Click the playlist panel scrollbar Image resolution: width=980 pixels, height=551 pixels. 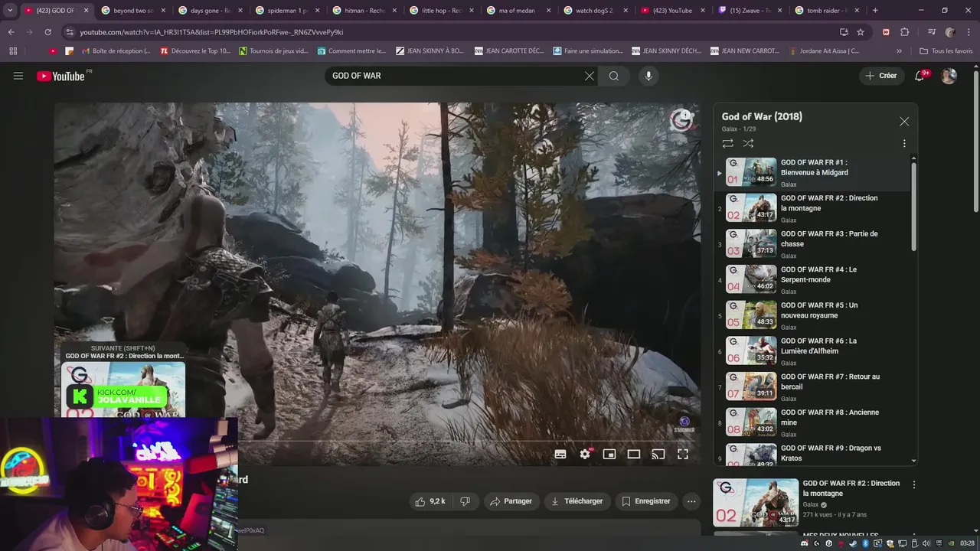point(913,205)
